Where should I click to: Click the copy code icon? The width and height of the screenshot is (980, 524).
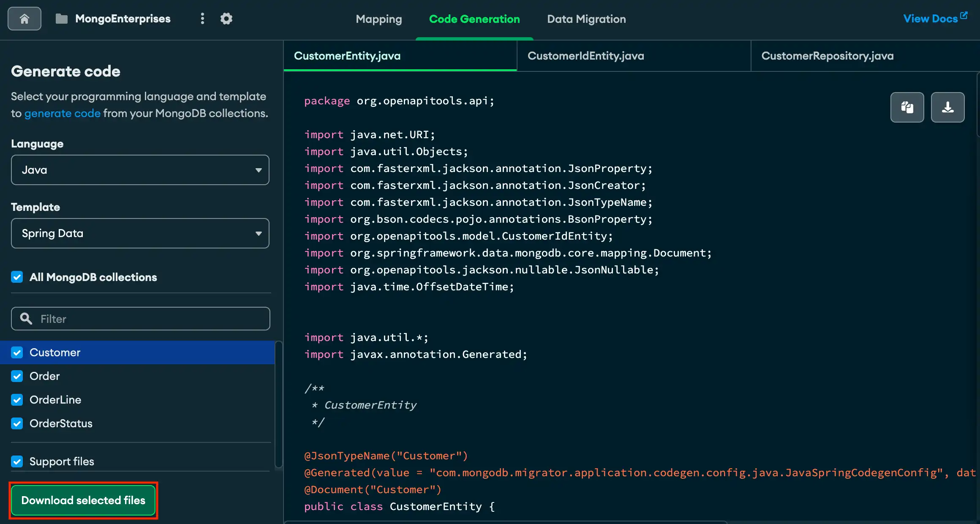coord(907,107)
